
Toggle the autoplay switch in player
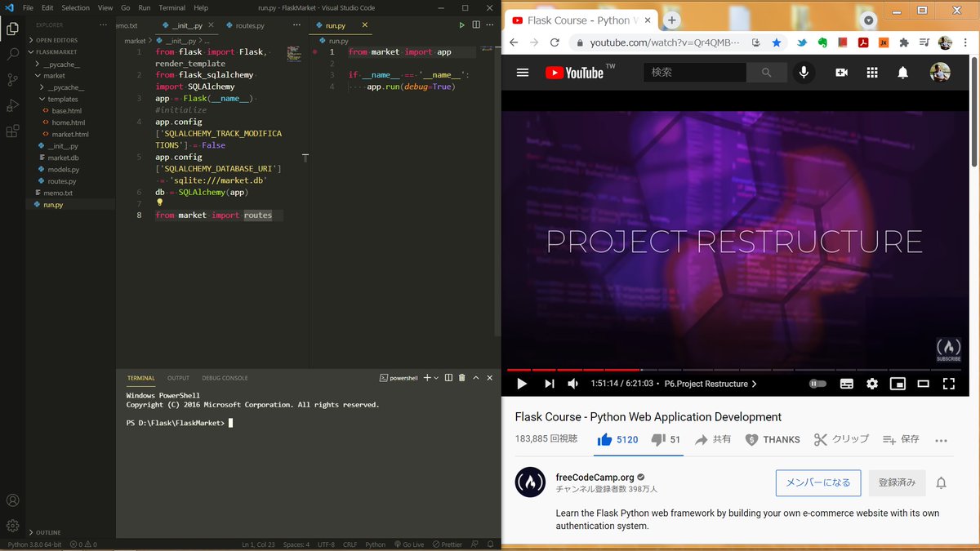pyautogui.click(x=817, y=384)
